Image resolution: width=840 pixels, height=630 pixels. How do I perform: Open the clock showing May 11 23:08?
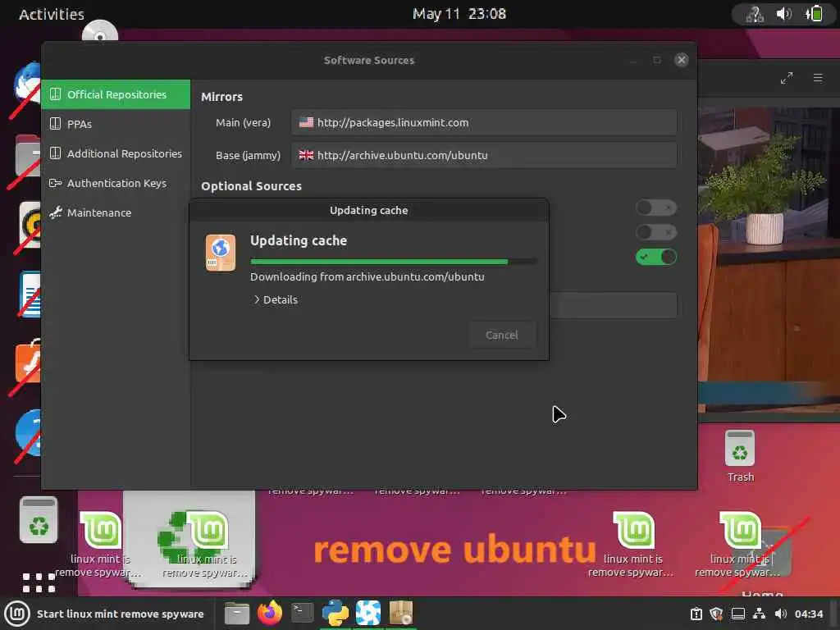click(x=459, y=14)
